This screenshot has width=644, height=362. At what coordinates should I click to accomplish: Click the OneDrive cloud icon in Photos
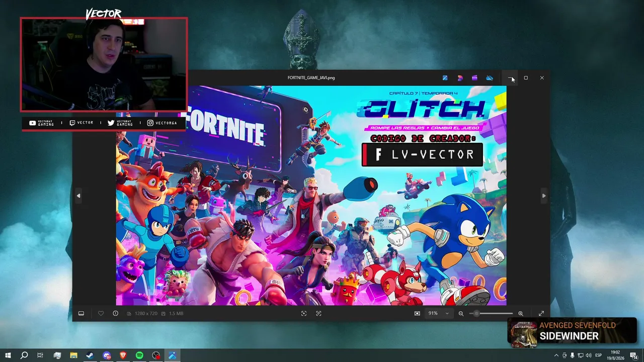pyautogui.click(x=490, y=78)
